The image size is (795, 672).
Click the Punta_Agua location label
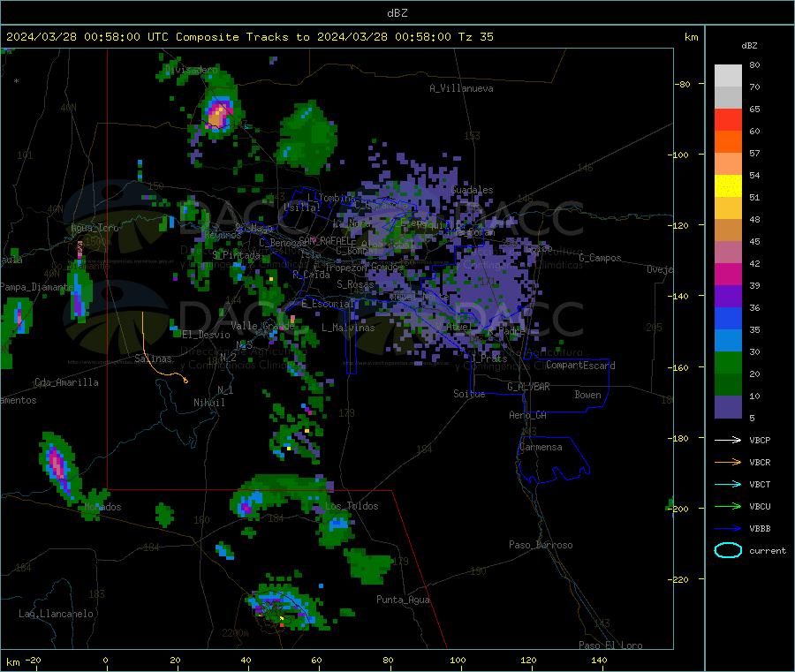(x=403, y=600)
